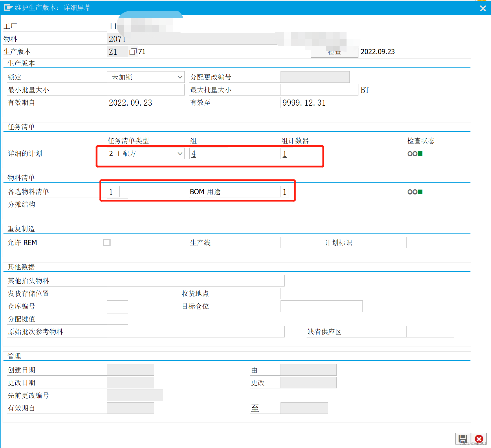Click the 原始批次参考物料 input field
This screenshot has height=448, width=491.
click(x=196, y=332)
